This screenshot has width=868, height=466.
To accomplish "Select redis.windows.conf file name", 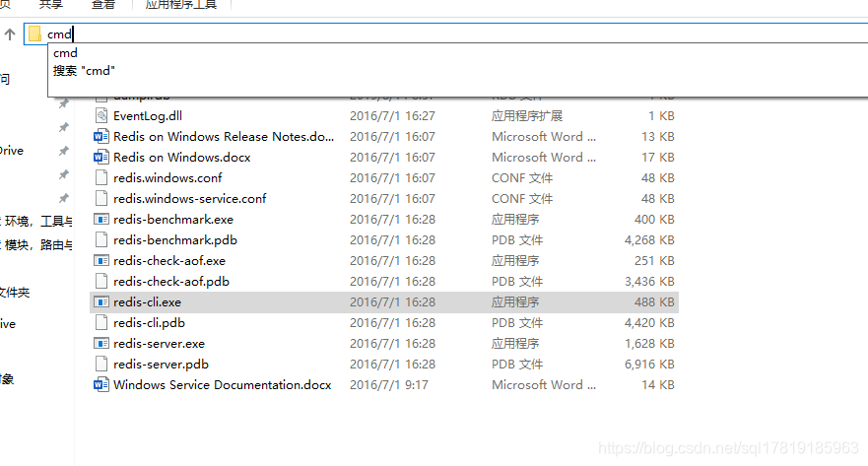I will 167,177.
